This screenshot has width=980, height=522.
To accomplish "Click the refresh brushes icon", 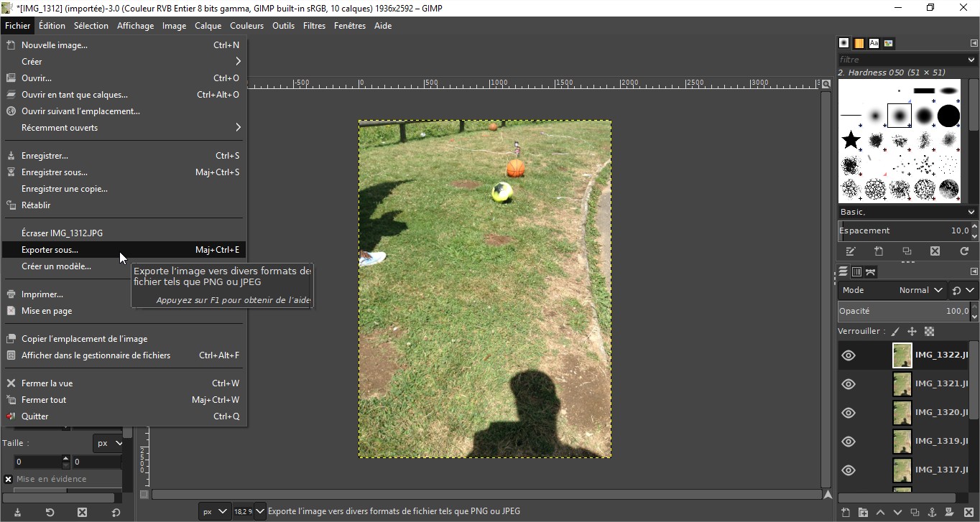I will coord(964,251).
